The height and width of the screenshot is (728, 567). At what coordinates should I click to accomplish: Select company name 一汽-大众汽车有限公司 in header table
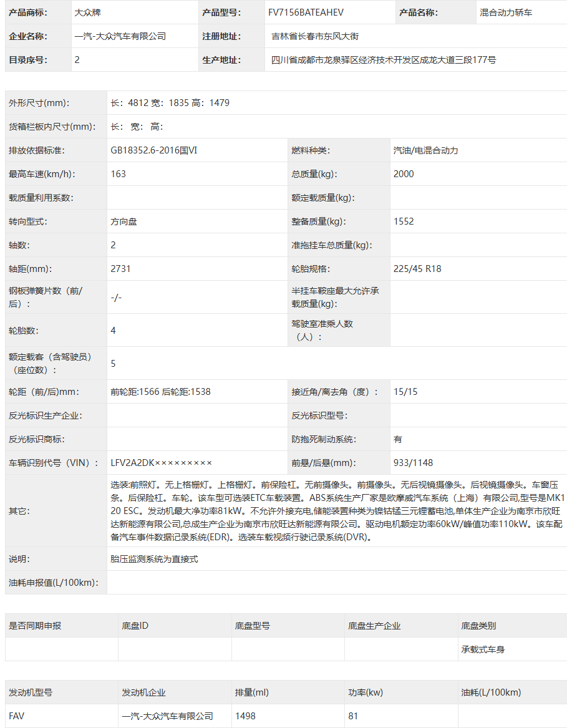click(x=120, y=36)
